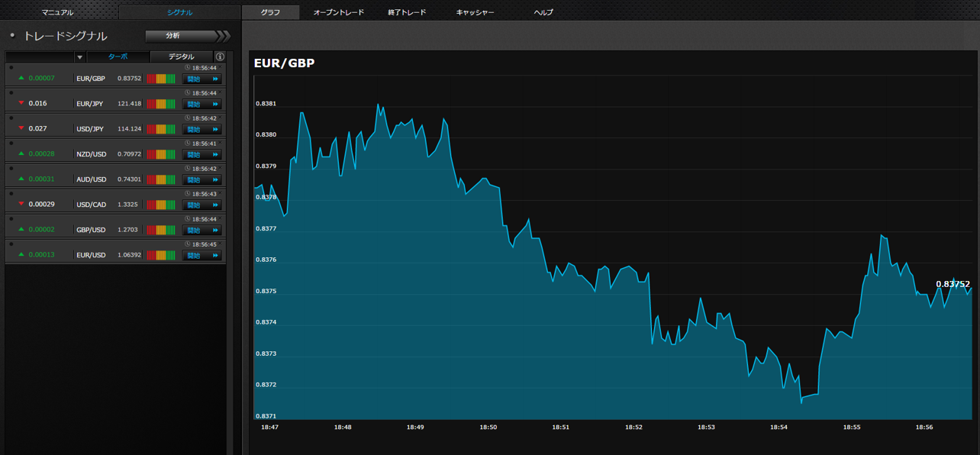Click the green up arrow in the AUD/USD row
The image size is (980, 455).
[x=21, y=179]
